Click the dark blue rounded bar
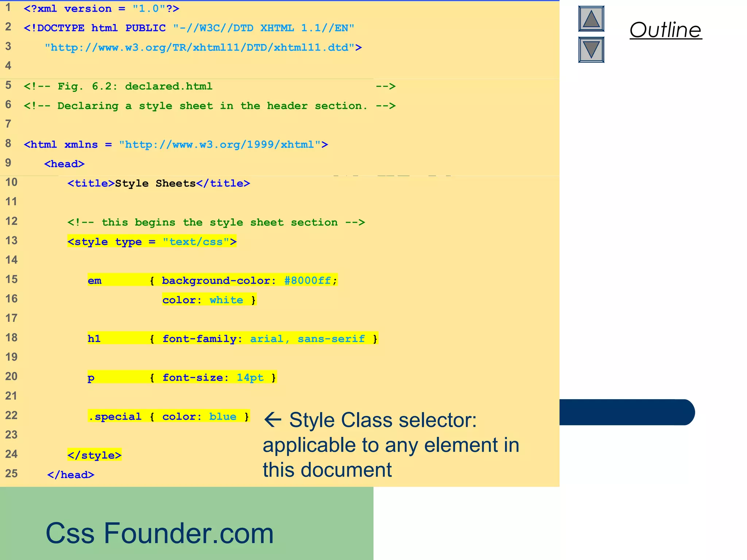 point(627,412)
